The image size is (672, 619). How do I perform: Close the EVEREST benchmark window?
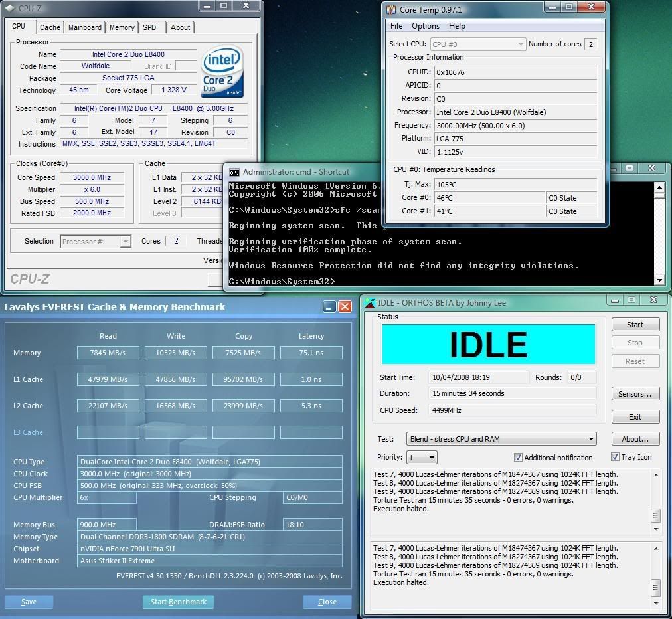click(345, 307)
